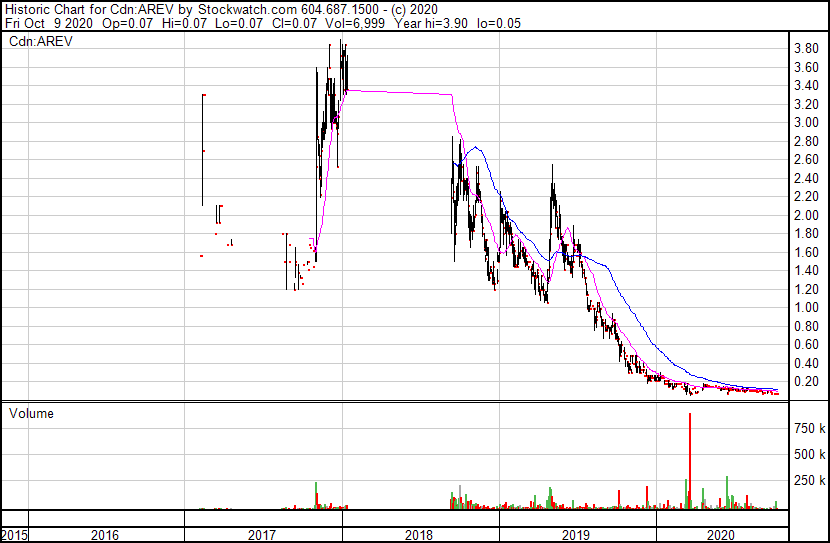830x543 pixels.
Task: Click the 2015 year label on time axis
Action: 14,535
